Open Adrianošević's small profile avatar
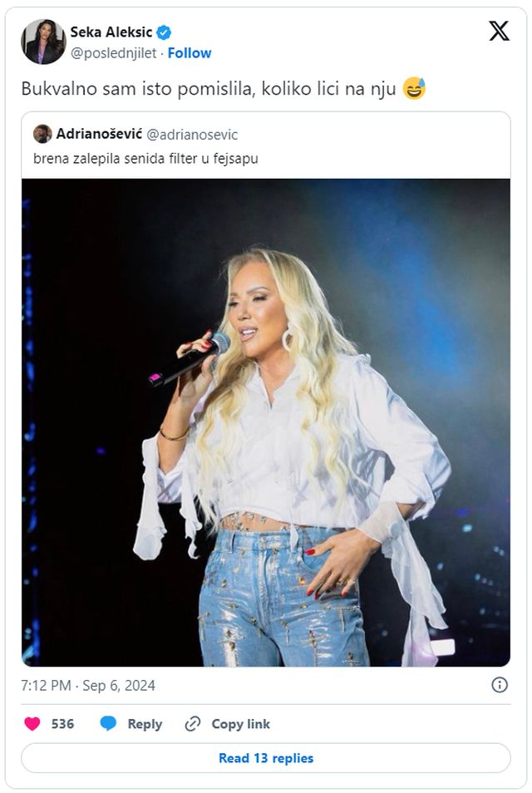 coord(42,134)
